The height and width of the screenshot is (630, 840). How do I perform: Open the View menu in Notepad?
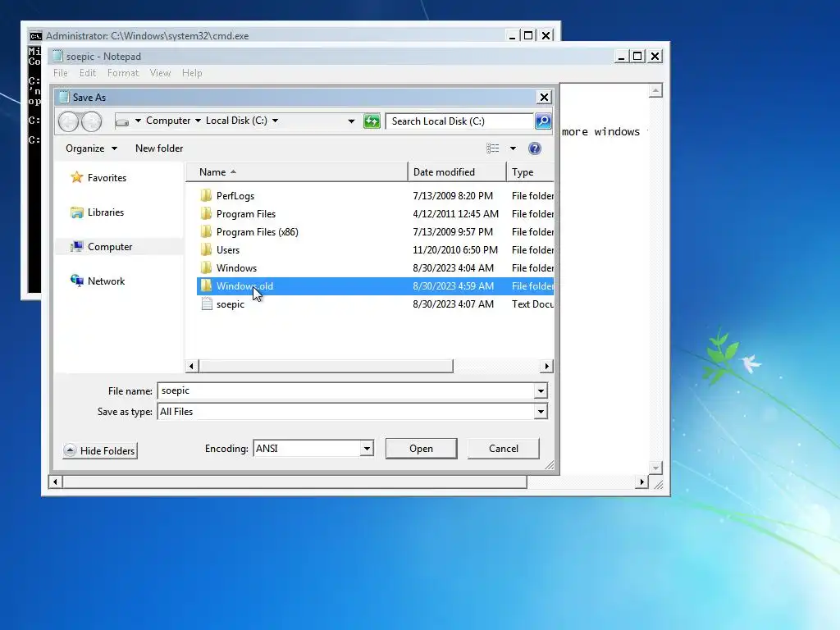[x=160, y=73]
